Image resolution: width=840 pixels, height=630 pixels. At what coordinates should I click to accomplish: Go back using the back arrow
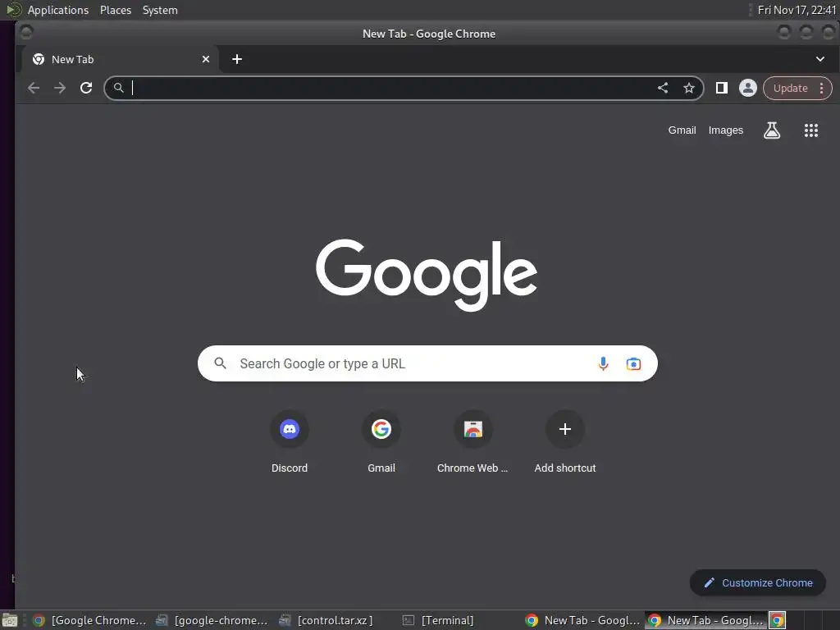(x=33, y=88)
